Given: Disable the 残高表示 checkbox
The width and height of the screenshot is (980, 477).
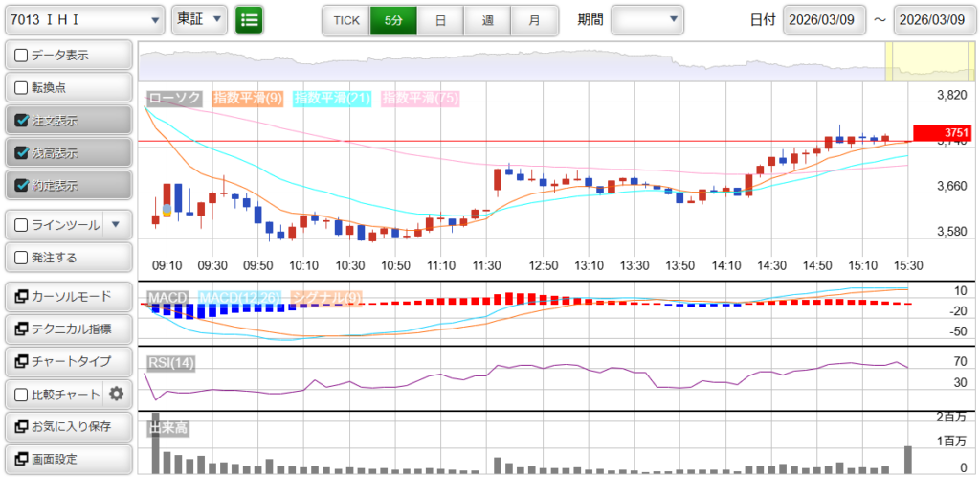Looking at the screenshot, I should click(x=22, y=153).
